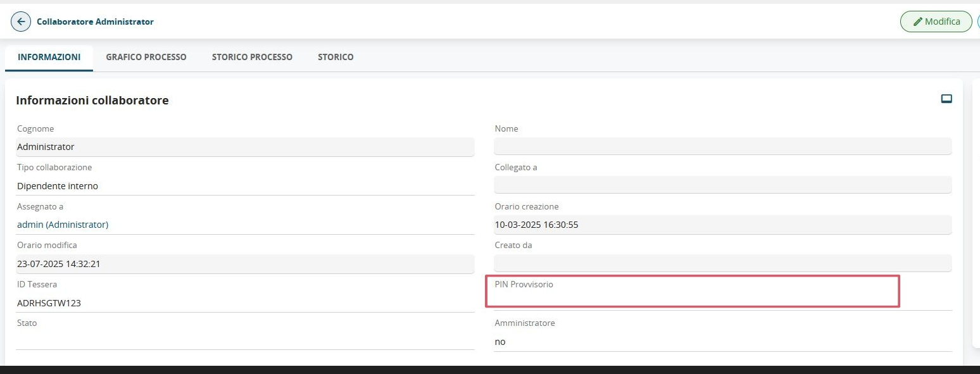Click the Amministratore field showing no
The image size is (980, 374).
(722, 342)
